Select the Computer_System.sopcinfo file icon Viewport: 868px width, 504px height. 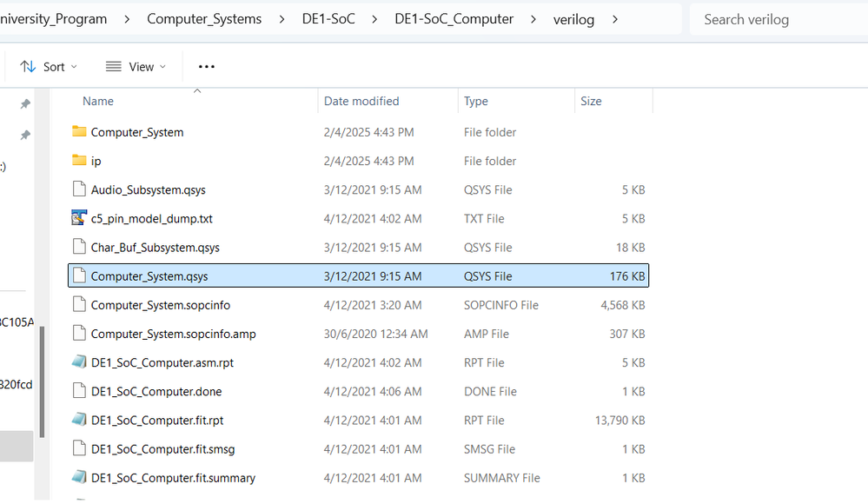tap(79, 304)
